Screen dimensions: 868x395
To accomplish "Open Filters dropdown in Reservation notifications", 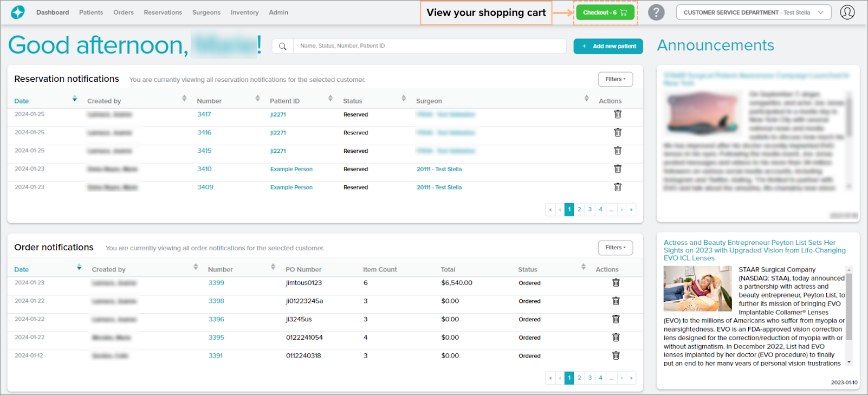I will pos(615,79).
